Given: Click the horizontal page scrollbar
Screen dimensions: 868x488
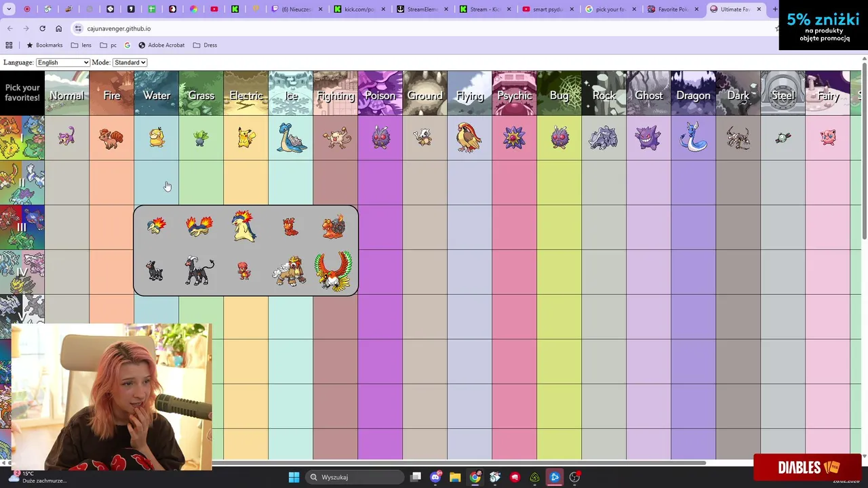Looking at the screenshot, I should coord(359,463).
